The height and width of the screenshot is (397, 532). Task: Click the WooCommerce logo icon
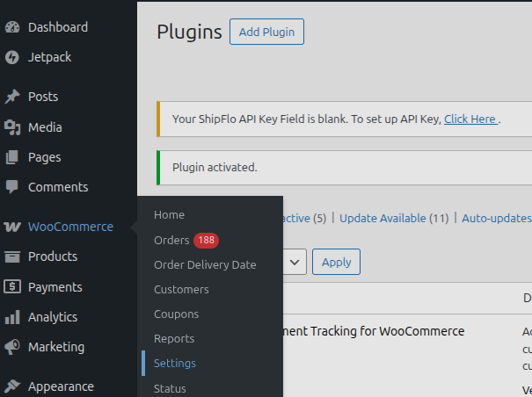coord(12,227)
